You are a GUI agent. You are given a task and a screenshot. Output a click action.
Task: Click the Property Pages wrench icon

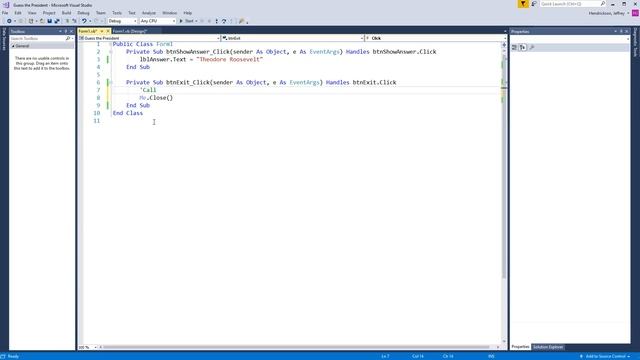coord(532,48)
